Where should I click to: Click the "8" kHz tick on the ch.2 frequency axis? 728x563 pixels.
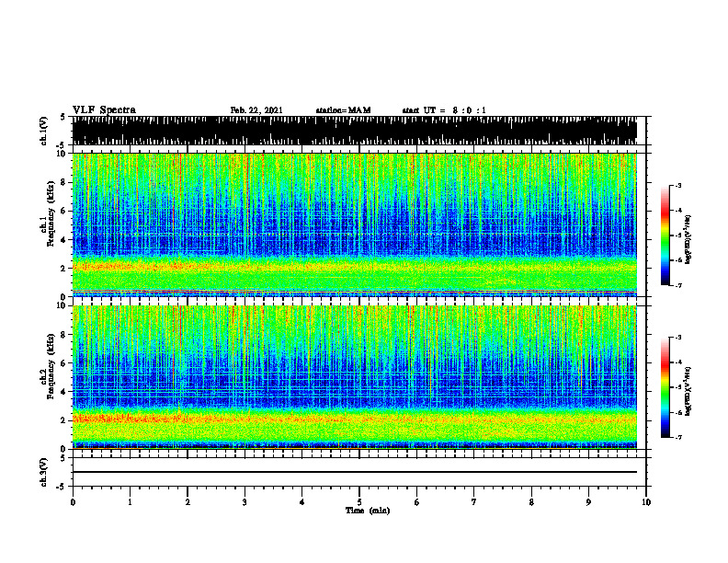64,335
